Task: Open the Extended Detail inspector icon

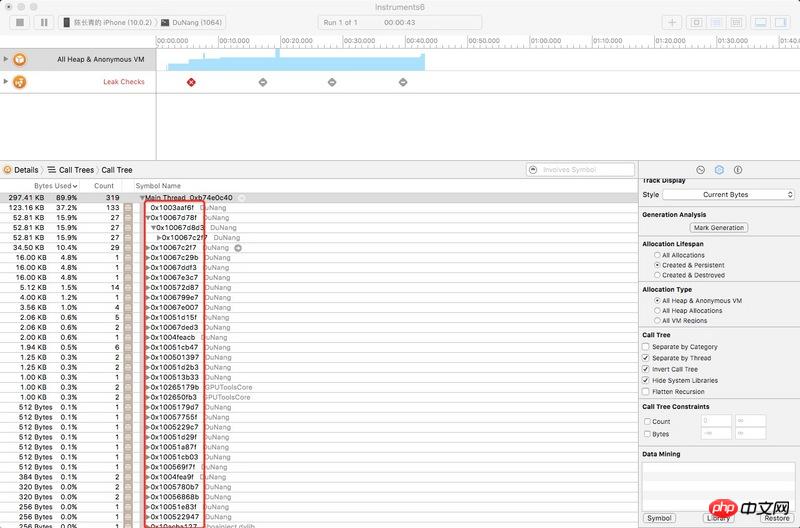Action: pos(738,170)
